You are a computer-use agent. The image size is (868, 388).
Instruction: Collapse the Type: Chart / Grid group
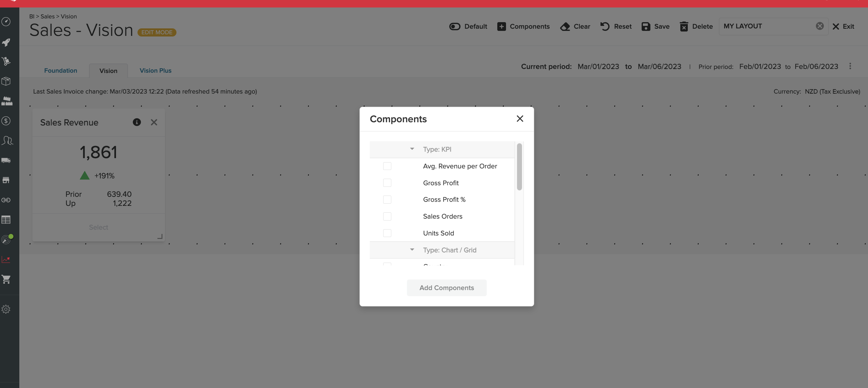pos(412,250)
